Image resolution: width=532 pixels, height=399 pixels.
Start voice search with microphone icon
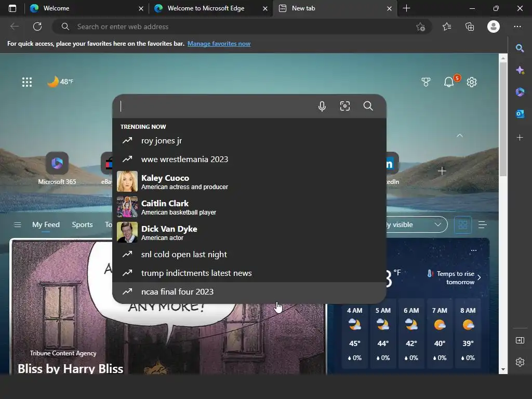click(x=322, y=106)
